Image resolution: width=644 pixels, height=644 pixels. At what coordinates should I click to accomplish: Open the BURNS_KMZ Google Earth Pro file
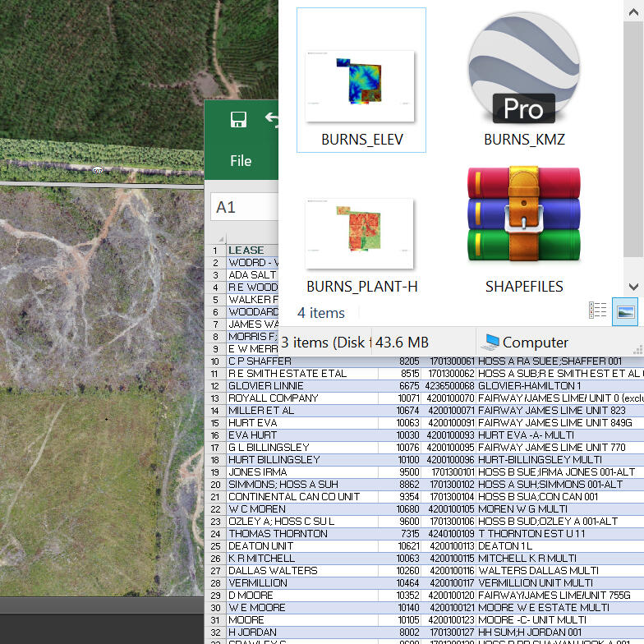coord(523,74)
